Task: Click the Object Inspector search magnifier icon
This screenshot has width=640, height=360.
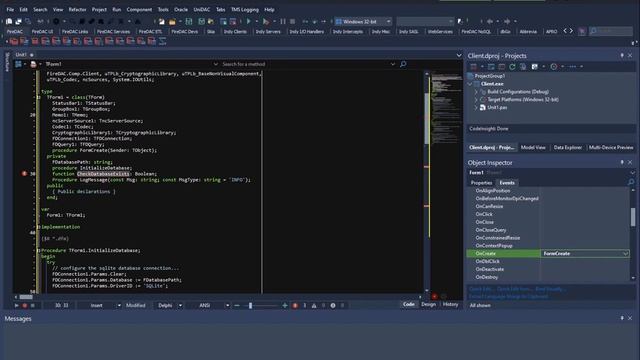Action: coord(631,182)
